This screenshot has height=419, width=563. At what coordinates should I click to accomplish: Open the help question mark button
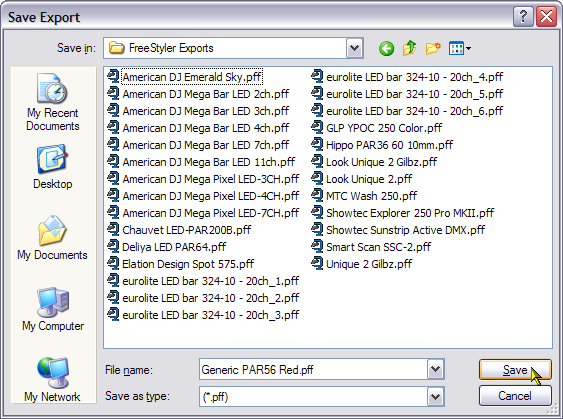click(x=523, y=17)
